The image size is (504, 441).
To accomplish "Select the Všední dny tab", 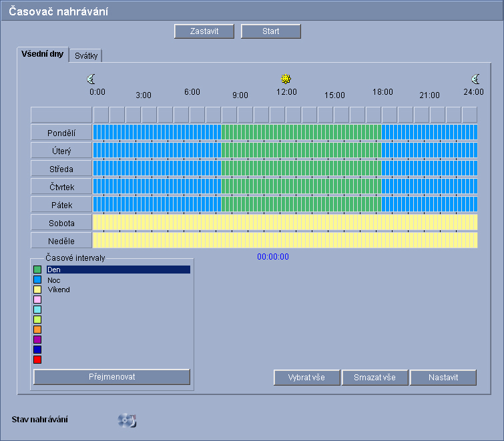I will click(43, 54).
